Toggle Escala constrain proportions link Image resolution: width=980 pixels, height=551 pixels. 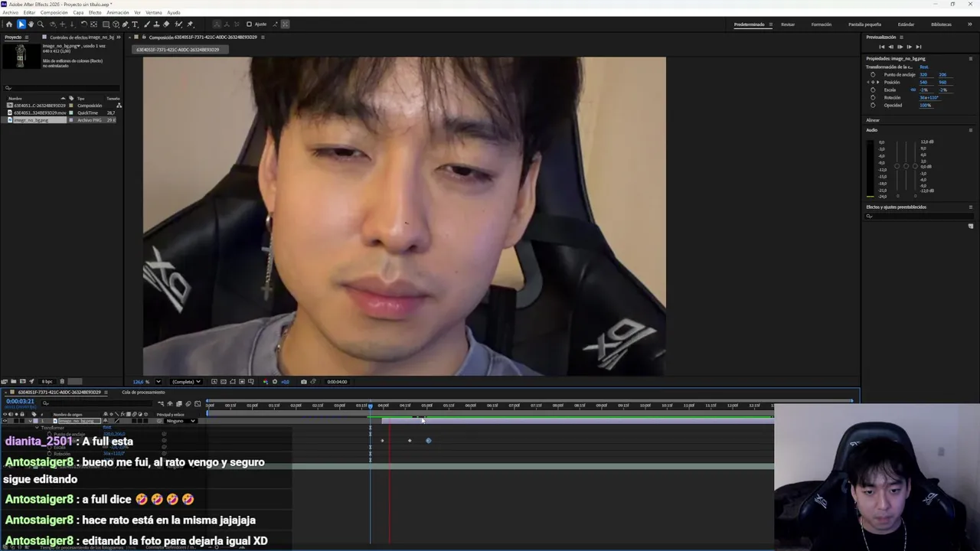913,90
